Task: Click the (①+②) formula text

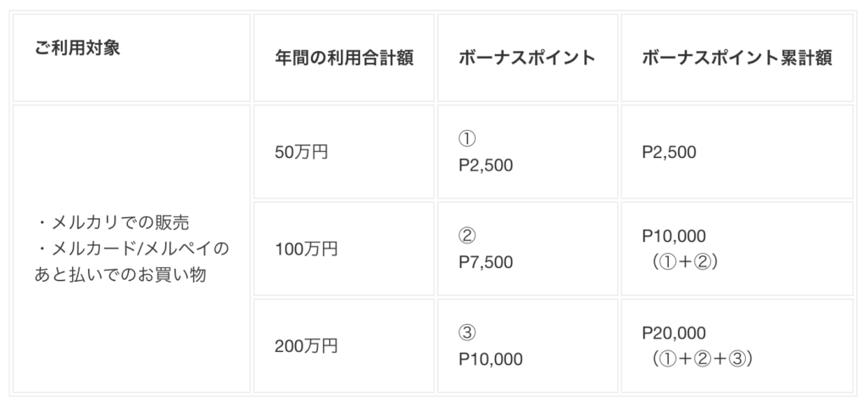Action: coord(686,262)
